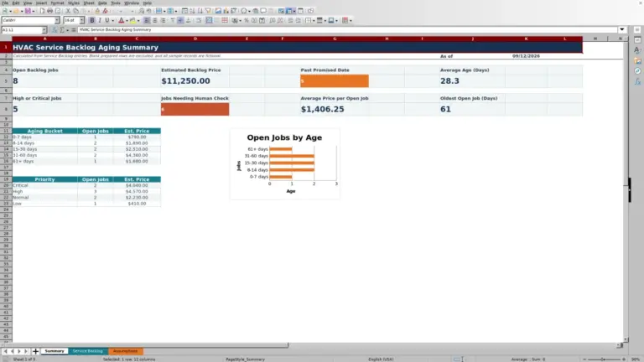Open the font name dropdown

(x=57, y=20)
